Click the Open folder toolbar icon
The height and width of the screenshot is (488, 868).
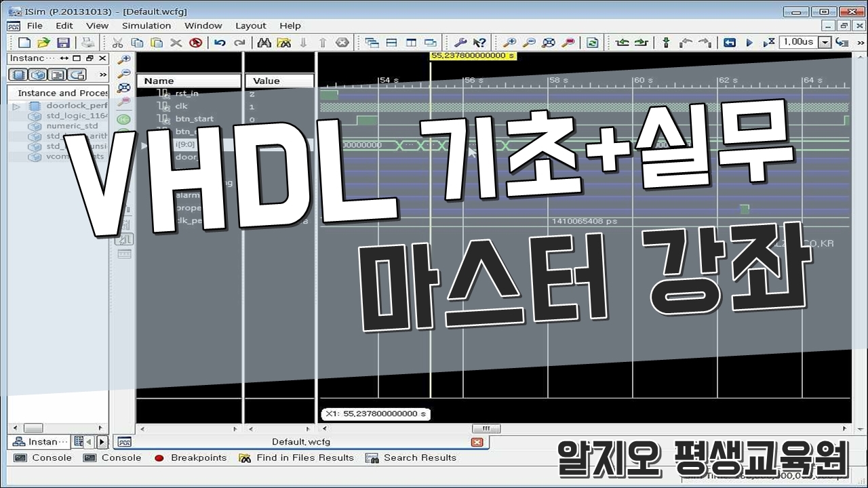coord(43,42)
